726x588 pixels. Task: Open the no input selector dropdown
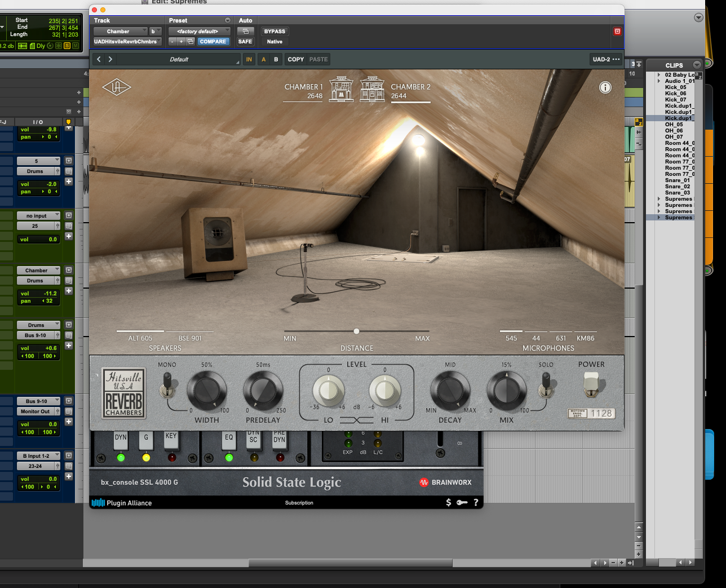[38, 216]
